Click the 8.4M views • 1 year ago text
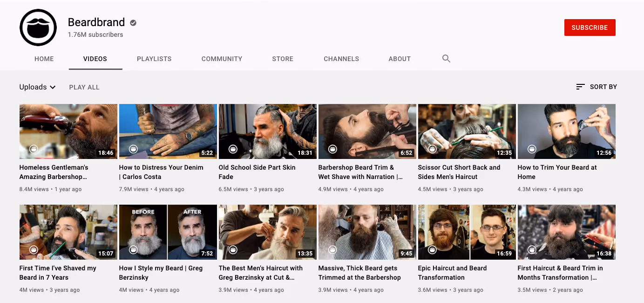 tap(50, 189)
